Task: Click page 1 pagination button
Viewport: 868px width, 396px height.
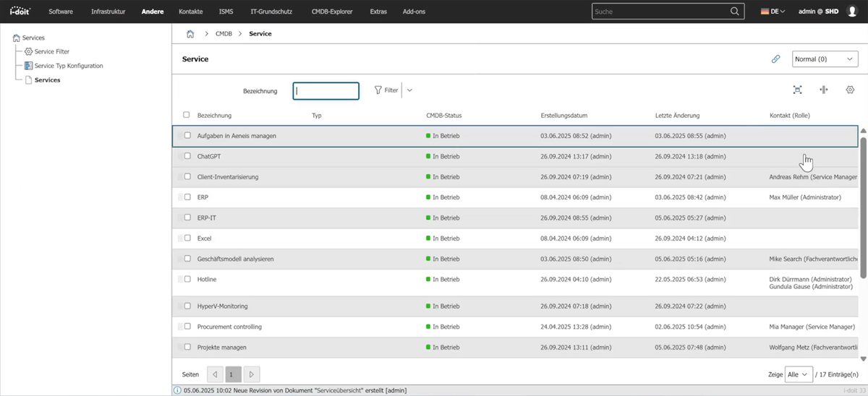Action: coord(233,374)
